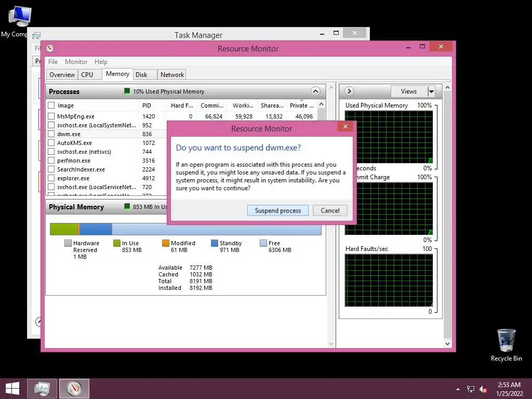Collapse the graphs pane arrow button
This screenshot has height=399, width=532.
(349, 91)
